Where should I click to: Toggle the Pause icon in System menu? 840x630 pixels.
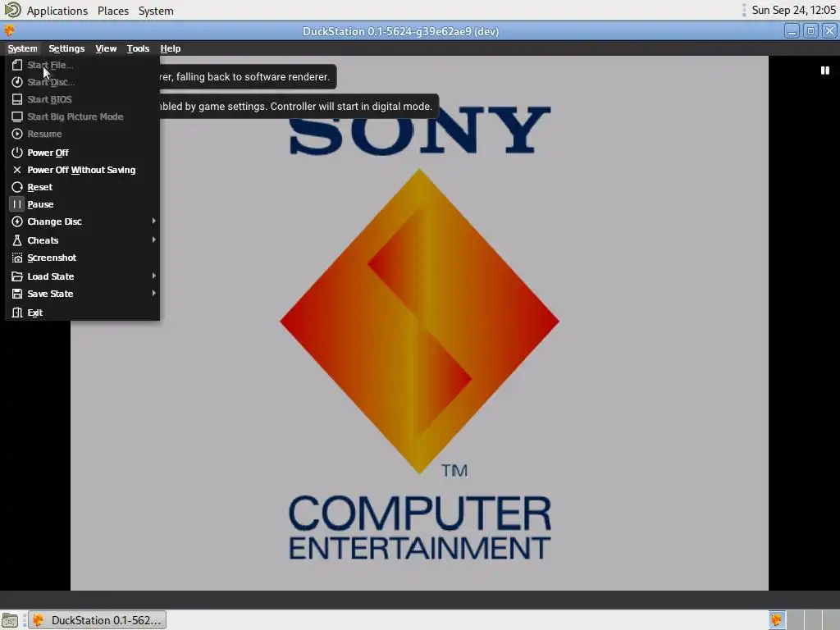17,204
